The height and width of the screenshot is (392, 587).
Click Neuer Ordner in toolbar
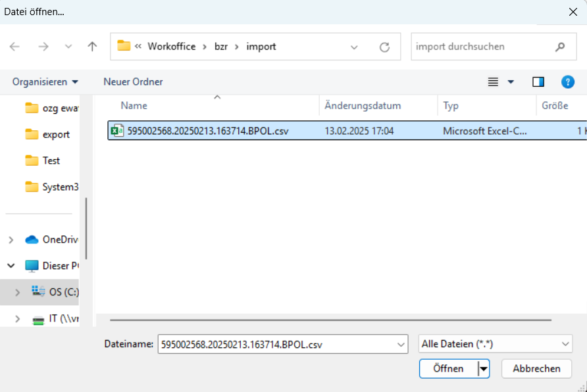tap(133, 82)
